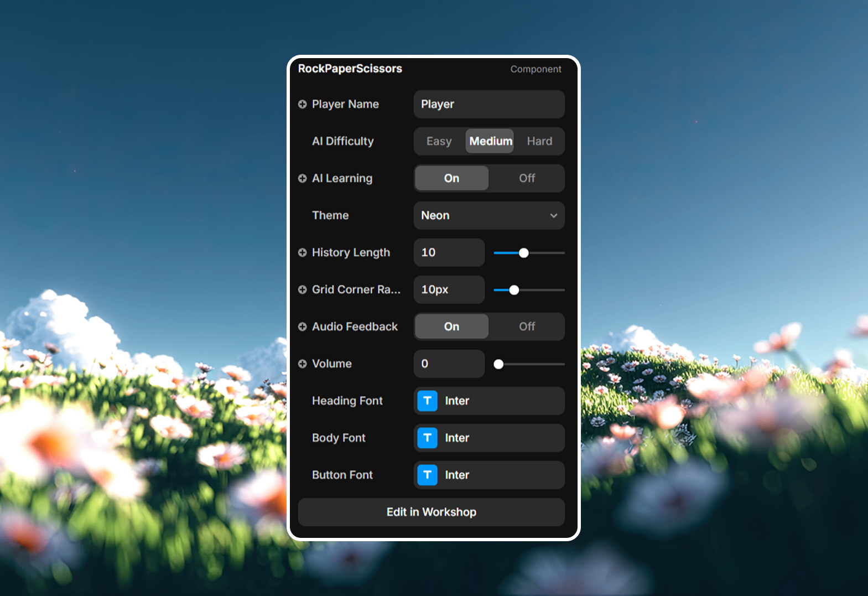Disable Audio Feedback with Off option
The image size is (868, 596).
point(526,326)
